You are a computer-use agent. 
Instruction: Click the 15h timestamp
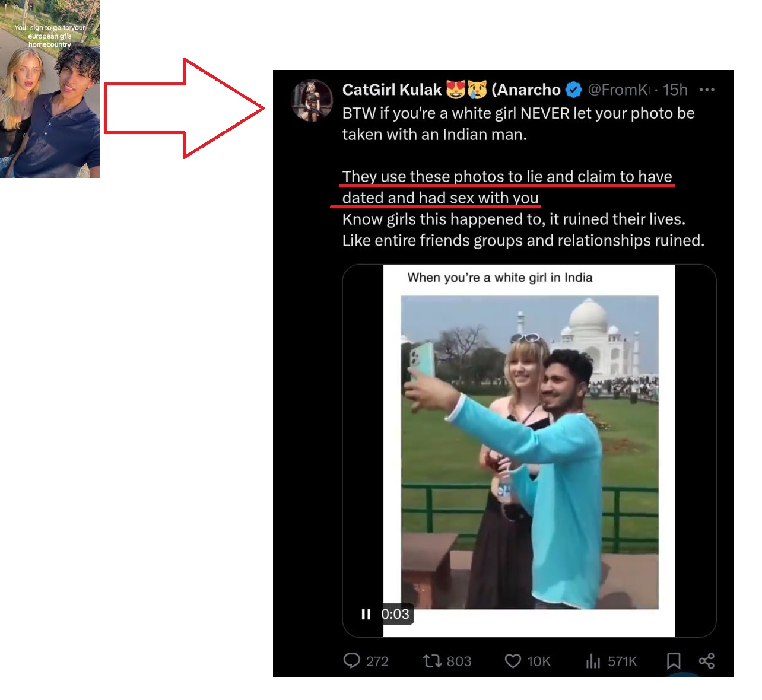coord(675,90)
